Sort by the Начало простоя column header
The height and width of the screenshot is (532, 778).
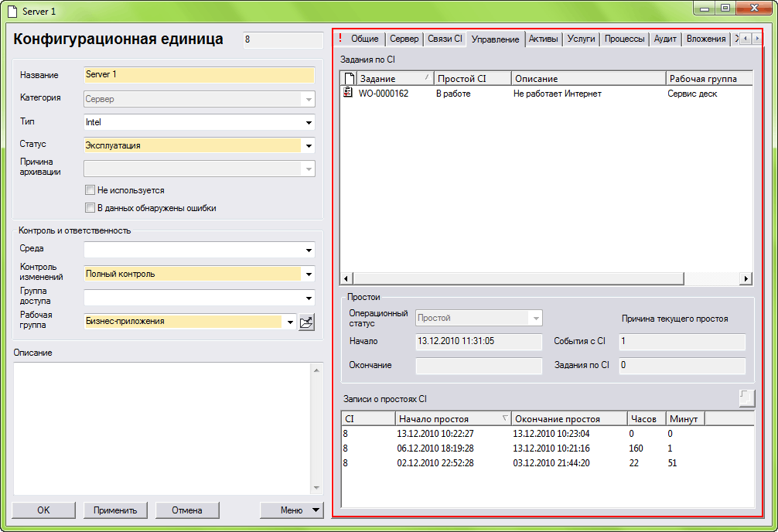453,419
